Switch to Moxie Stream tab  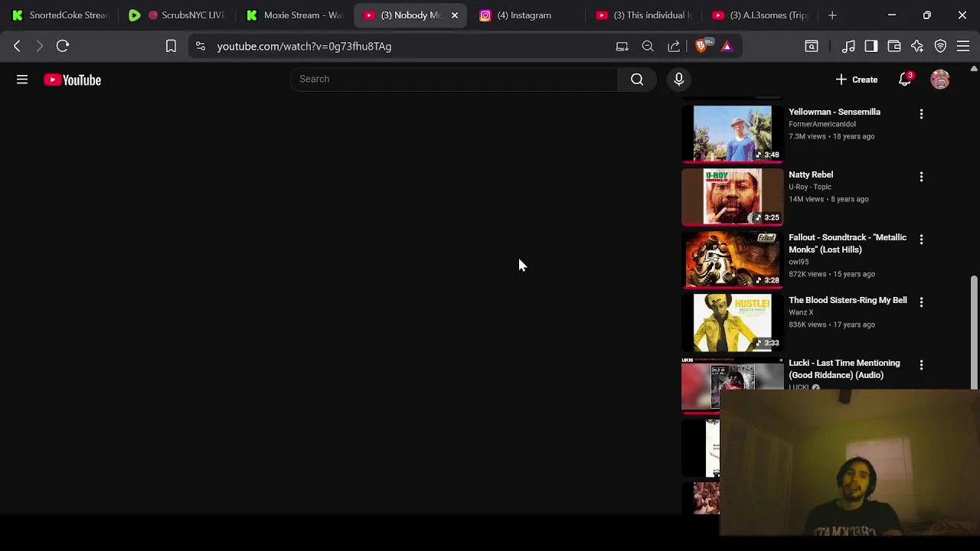pos(295,15)
